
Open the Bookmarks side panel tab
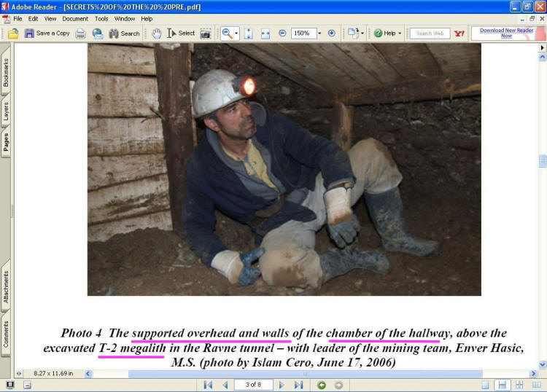[x=6, y=72]
